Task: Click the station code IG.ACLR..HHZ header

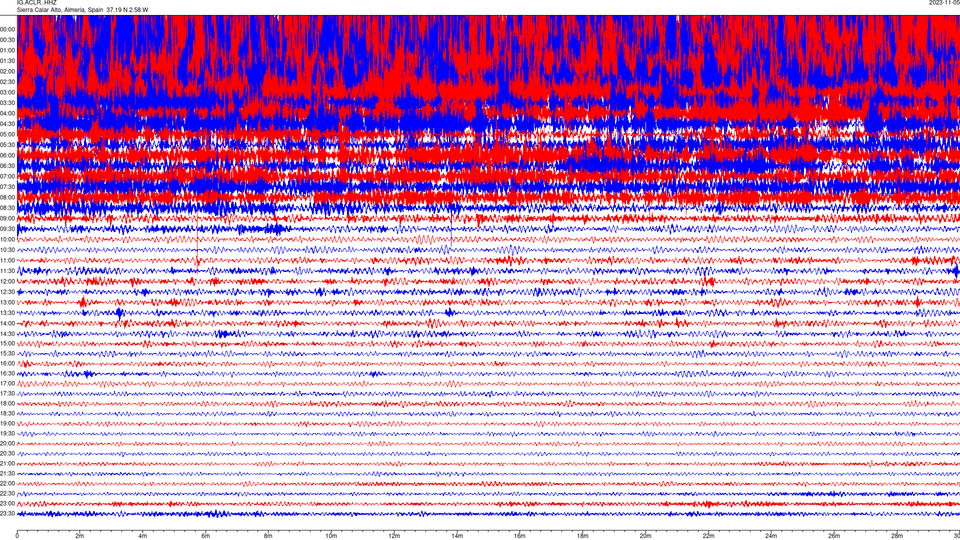Action: point(37,2)
